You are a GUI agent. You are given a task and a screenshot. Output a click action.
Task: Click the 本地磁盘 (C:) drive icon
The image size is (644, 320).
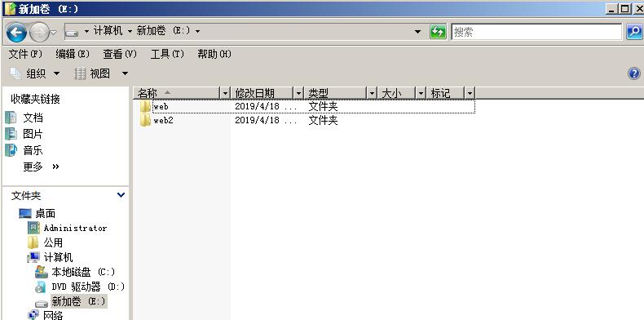pyautogui.click(x=42, y=272)
